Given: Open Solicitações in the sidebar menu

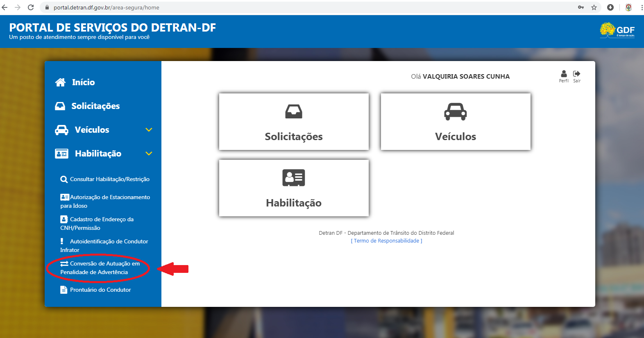Looking at the screenshot, I should (95, 106).
